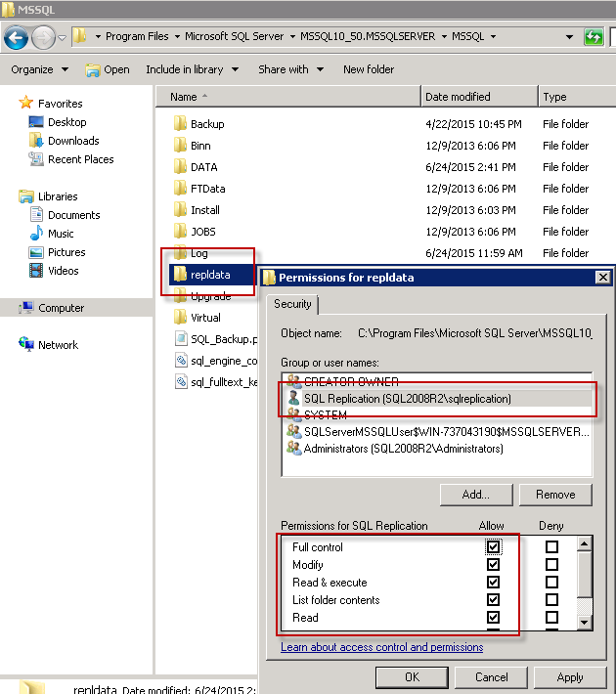616x694 pixels.
Task: Check Deny box for Full control
Action: click(551, 546)
